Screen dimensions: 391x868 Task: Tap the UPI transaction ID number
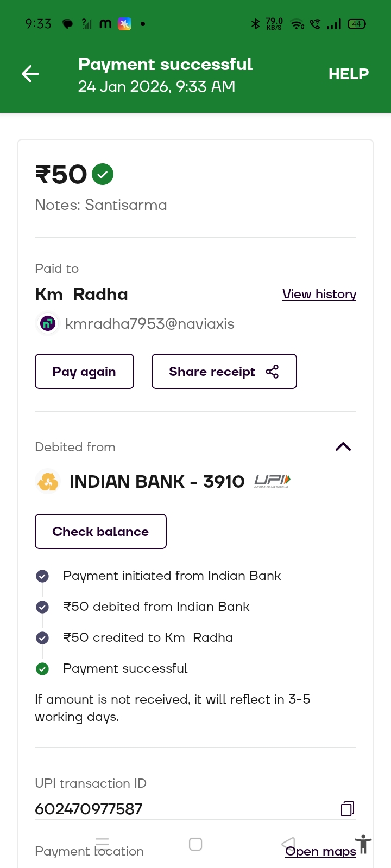(x=89, y=809)
